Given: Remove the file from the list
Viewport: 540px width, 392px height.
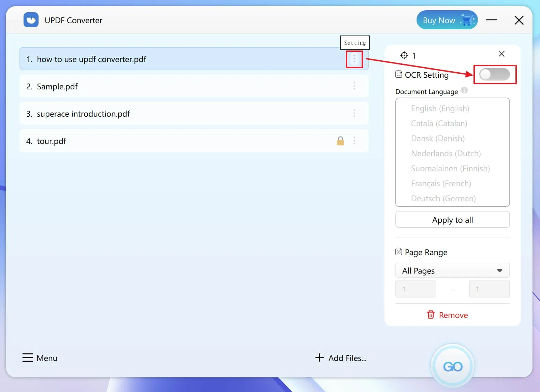Looking at the screenshot, I should pos(447,315).
